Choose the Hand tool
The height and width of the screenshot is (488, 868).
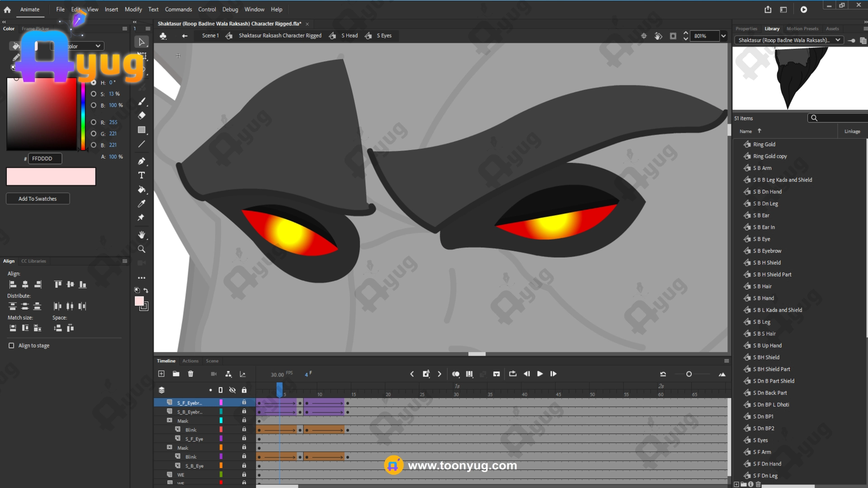[x=142, y=235]
